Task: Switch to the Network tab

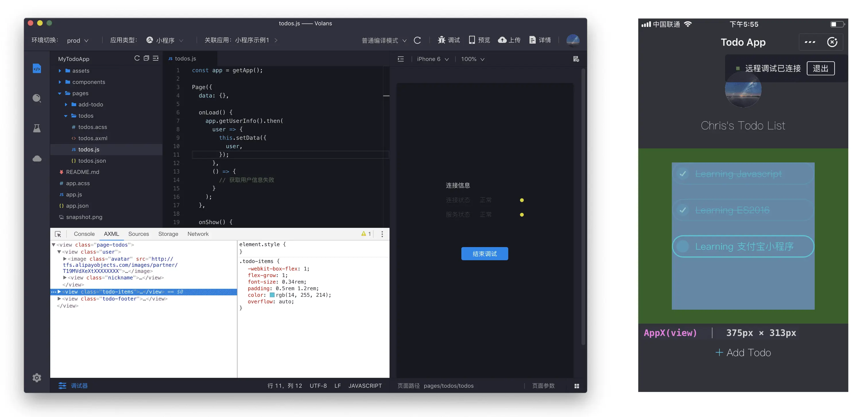Action: 198,234
